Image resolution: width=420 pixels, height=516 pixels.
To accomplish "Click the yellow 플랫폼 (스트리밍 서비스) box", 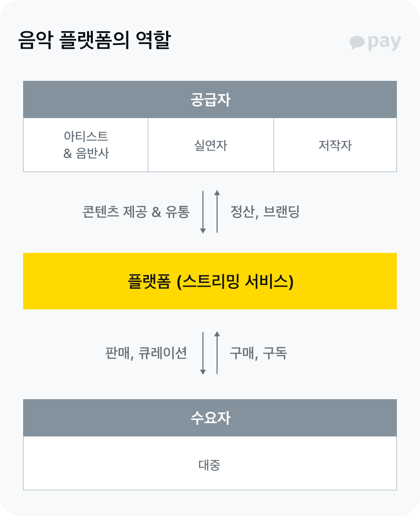I will [x=210, y=281].
